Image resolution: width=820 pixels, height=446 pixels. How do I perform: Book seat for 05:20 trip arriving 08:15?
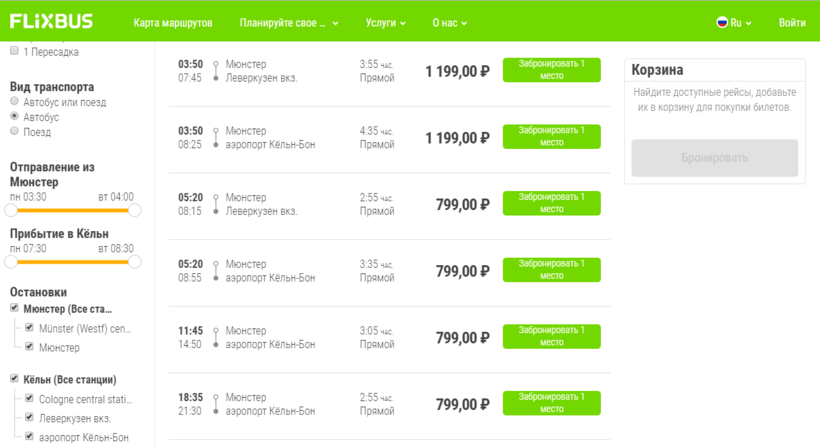pos(551,203)
